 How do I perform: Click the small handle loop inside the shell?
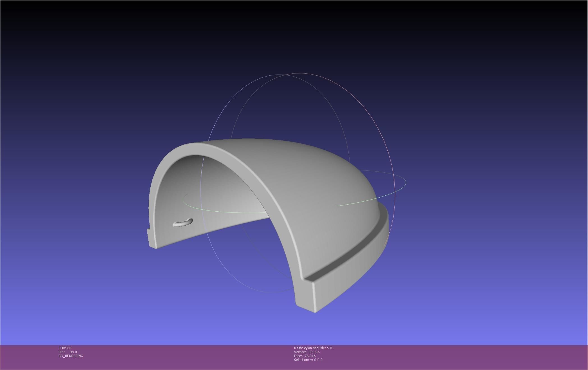[x=183, y=223]
